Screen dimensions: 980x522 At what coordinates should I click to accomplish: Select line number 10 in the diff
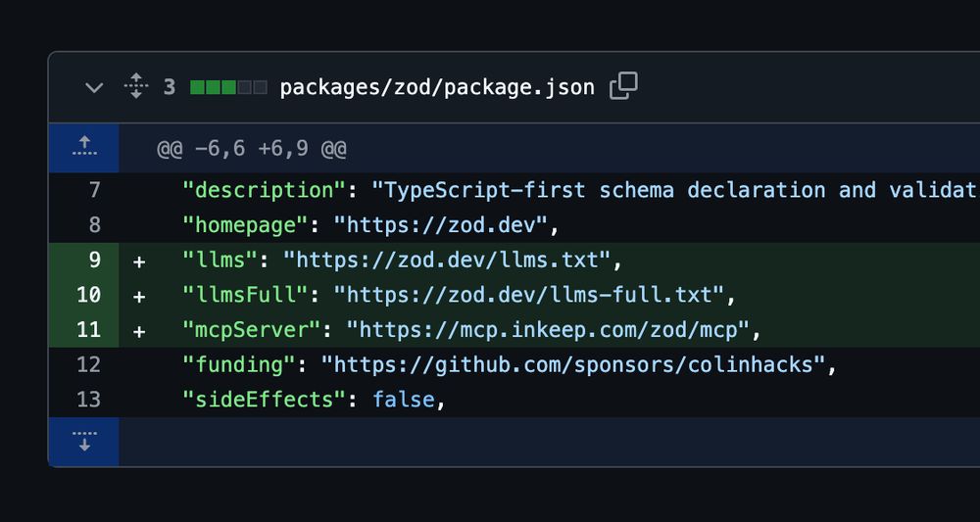[x=88, y=294]
